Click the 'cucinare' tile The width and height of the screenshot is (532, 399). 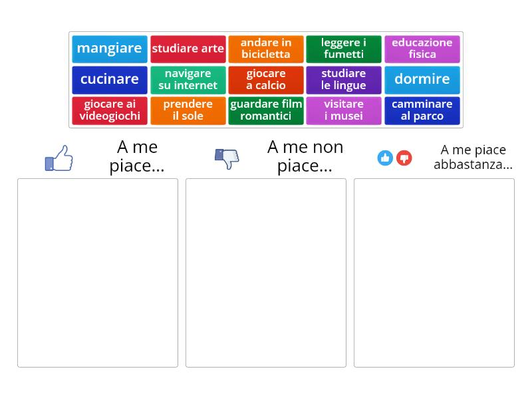[110, 79]
